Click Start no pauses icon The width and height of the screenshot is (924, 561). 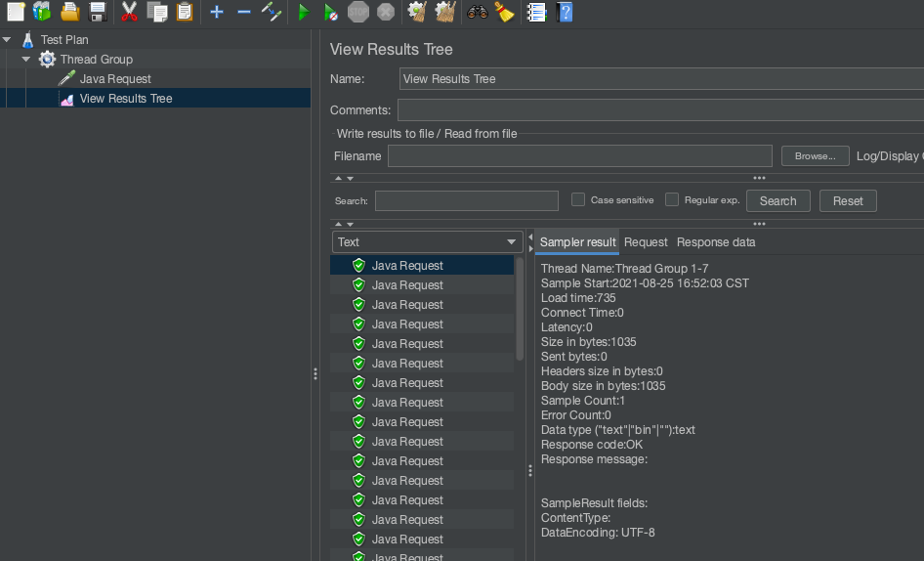click(x=331, y=12)
